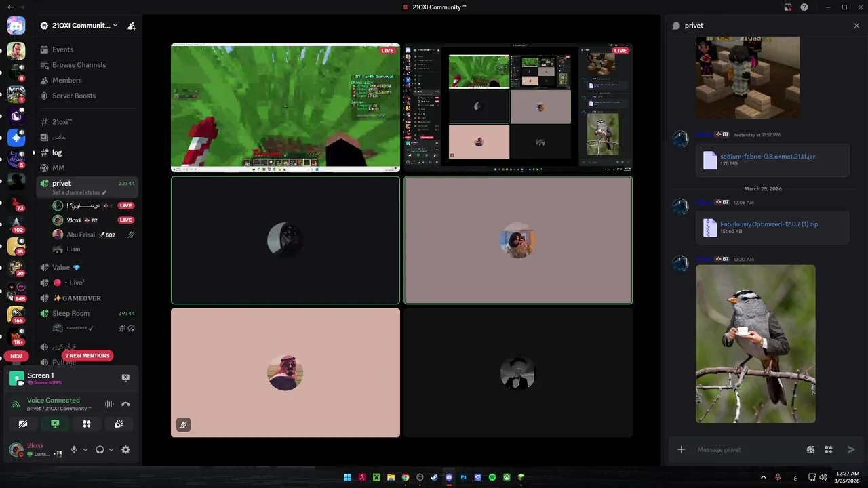Join the Sleep Room voice channel
The height and width of the screenshot is (488, 868).
[x=87, y=313]
